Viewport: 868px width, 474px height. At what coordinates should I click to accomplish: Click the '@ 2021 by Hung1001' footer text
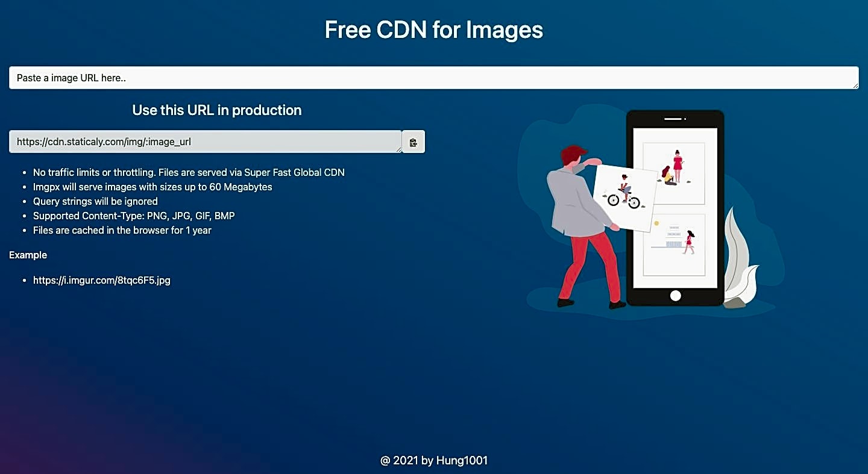point(434,461)
